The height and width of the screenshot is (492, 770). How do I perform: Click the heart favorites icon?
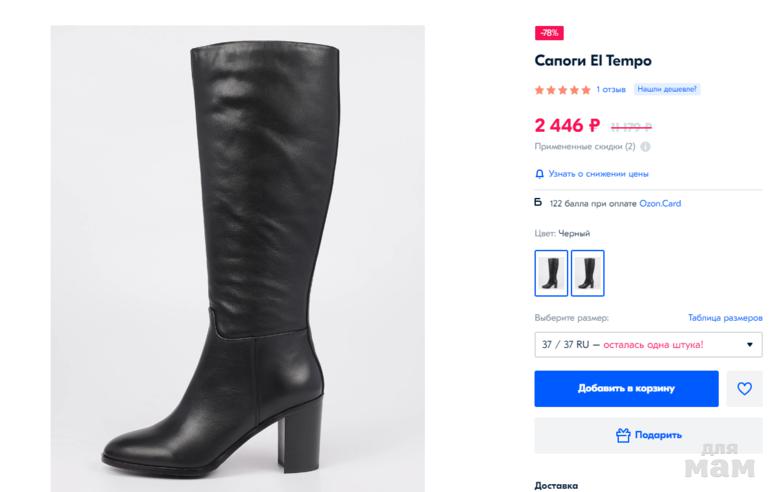coord(744,389)
